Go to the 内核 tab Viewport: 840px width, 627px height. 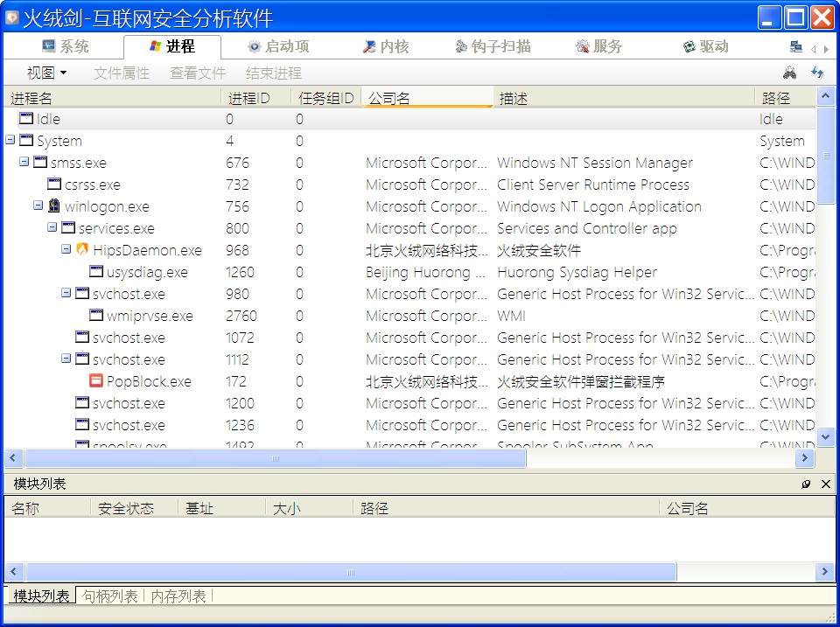coord(386,46)
